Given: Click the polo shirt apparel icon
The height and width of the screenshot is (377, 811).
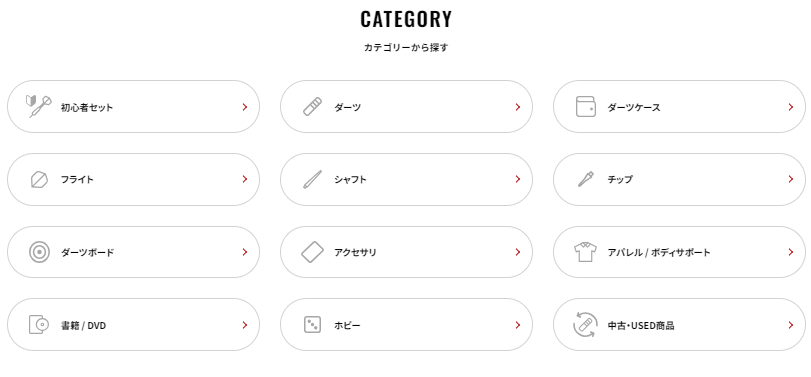Looking at the screenshot, I should coord(585,252).
